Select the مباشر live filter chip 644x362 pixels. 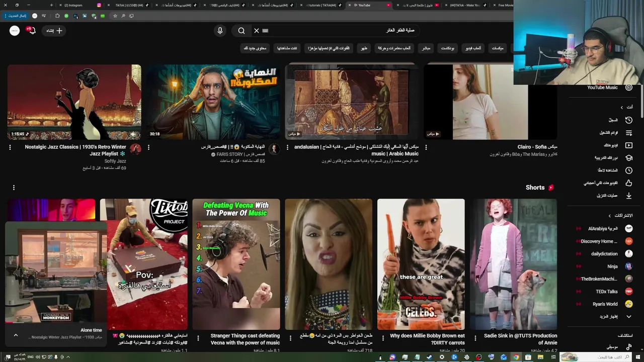[426, 48]
